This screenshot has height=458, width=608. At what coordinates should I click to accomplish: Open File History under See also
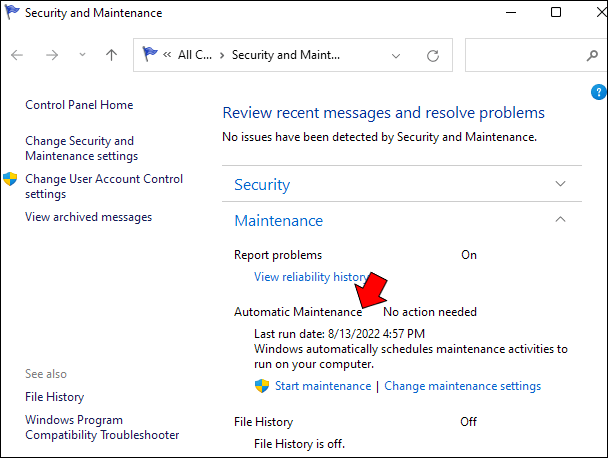point(55,397)
